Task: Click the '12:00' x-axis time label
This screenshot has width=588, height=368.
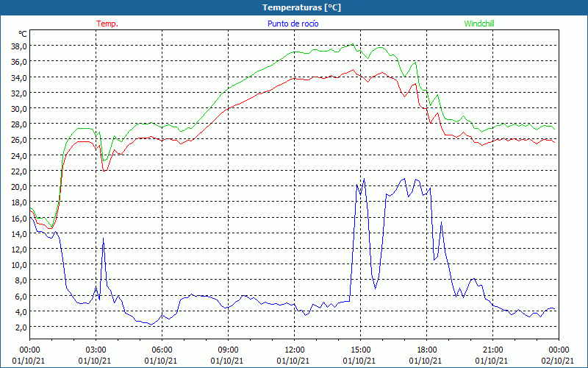Action: click(295, 350)
